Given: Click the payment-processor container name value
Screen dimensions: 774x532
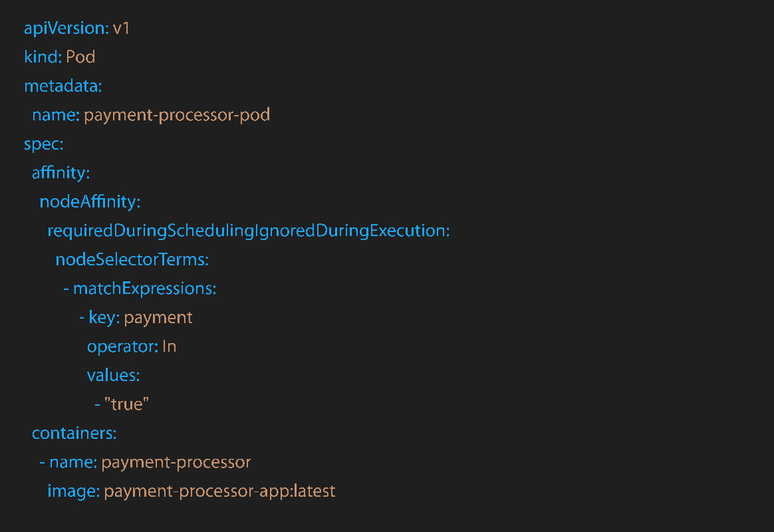Looking at the screenshot, I should (x=176, y=462).
